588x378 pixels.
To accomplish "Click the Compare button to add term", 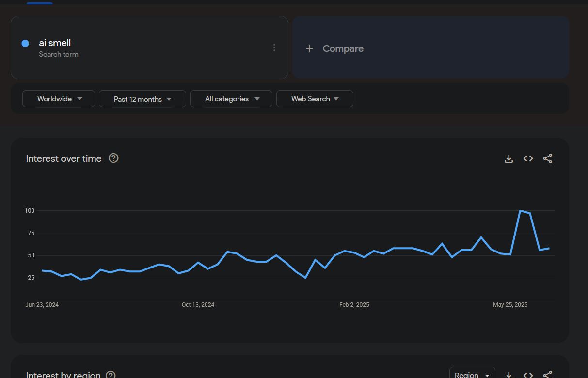I will coord(430,47).
